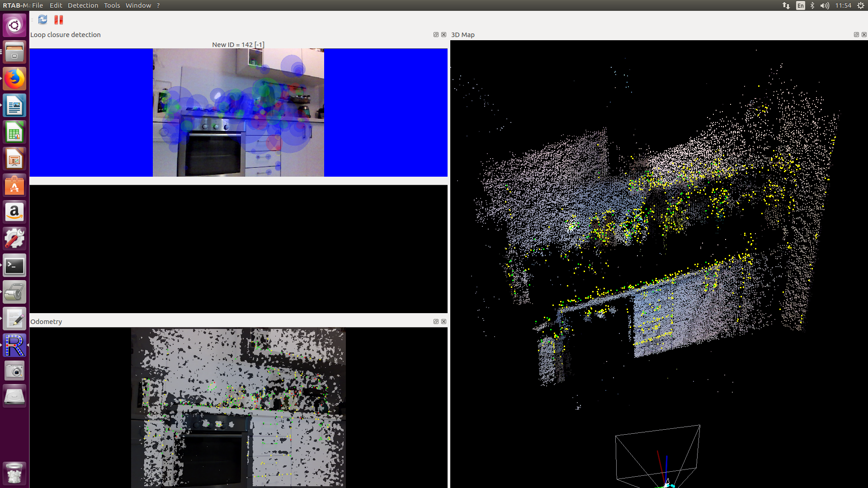Open the Tools menu

point(112,5)
